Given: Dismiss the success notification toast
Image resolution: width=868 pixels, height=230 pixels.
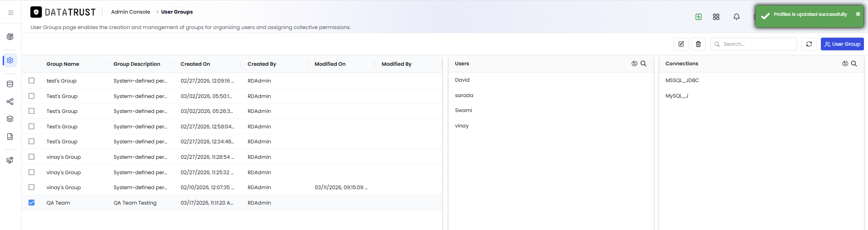Looking at the screenshot, I should [x=858, y=14].
